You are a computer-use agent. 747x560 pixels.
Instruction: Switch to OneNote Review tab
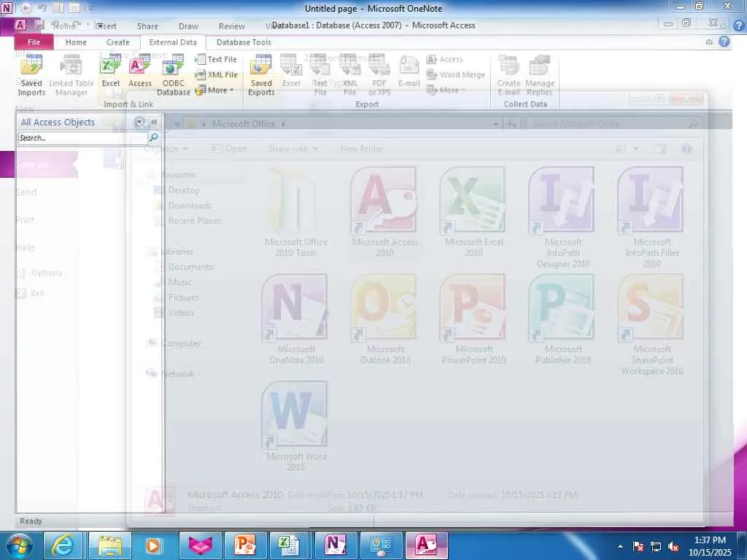(231, 26)
